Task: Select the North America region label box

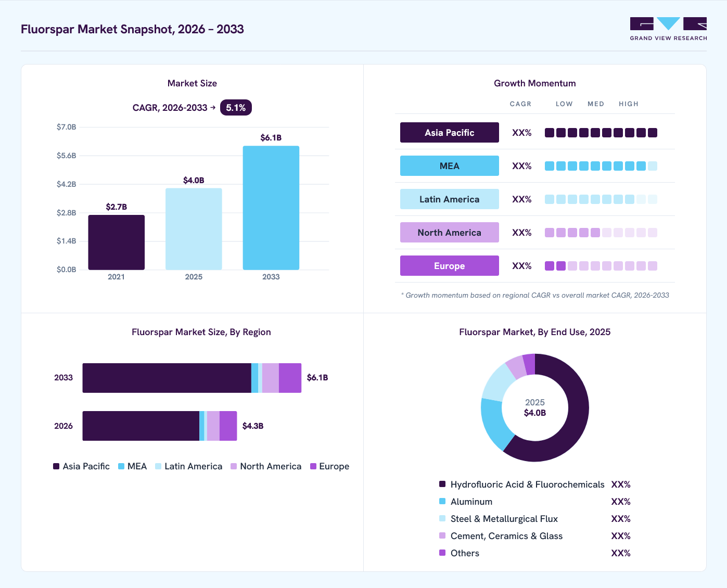Action: 450,233
